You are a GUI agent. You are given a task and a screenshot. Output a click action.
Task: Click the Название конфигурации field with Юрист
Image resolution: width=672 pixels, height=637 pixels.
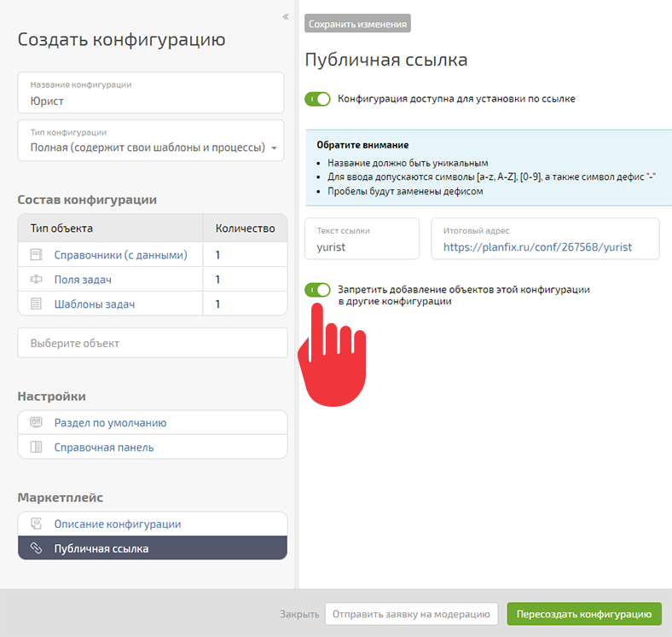click(151, 93)
